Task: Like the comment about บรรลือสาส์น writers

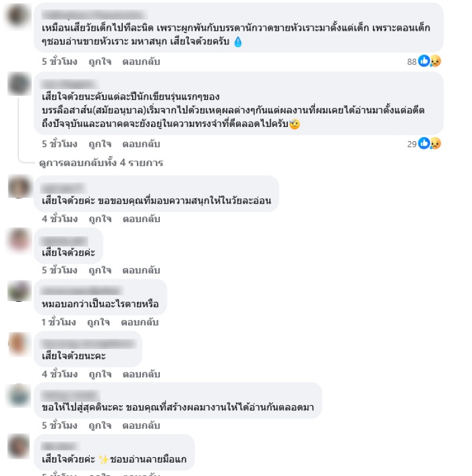Action: click(100, 144)
